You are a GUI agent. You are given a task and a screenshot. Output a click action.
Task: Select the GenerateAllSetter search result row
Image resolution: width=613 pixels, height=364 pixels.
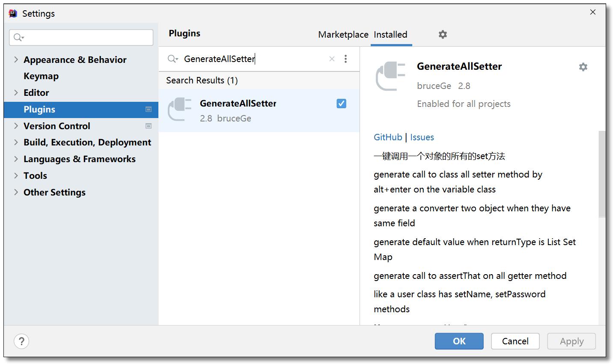(x=259, y=111)
